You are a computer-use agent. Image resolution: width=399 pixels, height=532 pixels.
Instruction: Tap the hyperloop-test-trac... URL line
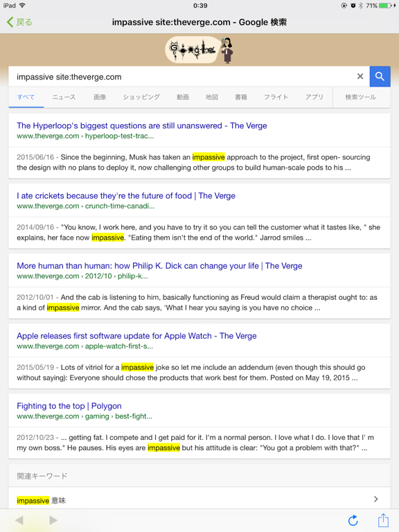[85, 136]
